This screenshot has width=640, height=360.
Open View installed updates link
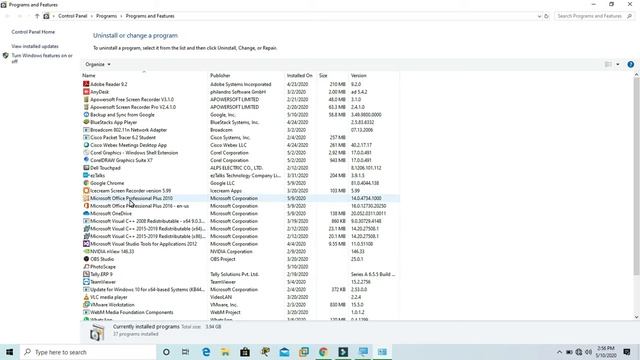[35, 47]
